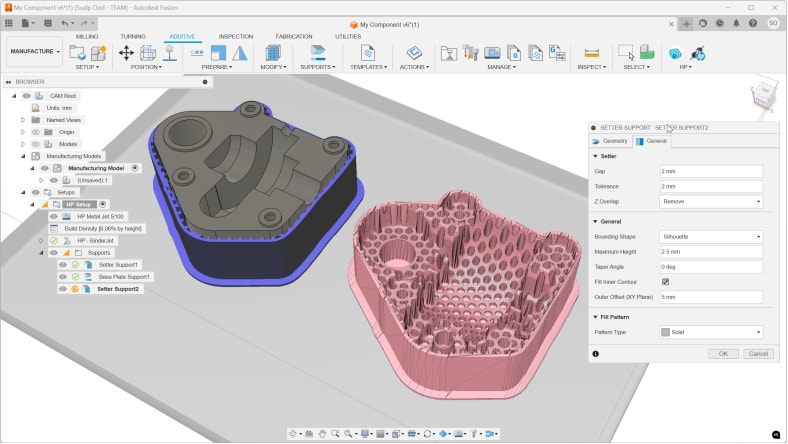Click the blue HP cloud icon
788x444 pixels.
pos(675,53)
